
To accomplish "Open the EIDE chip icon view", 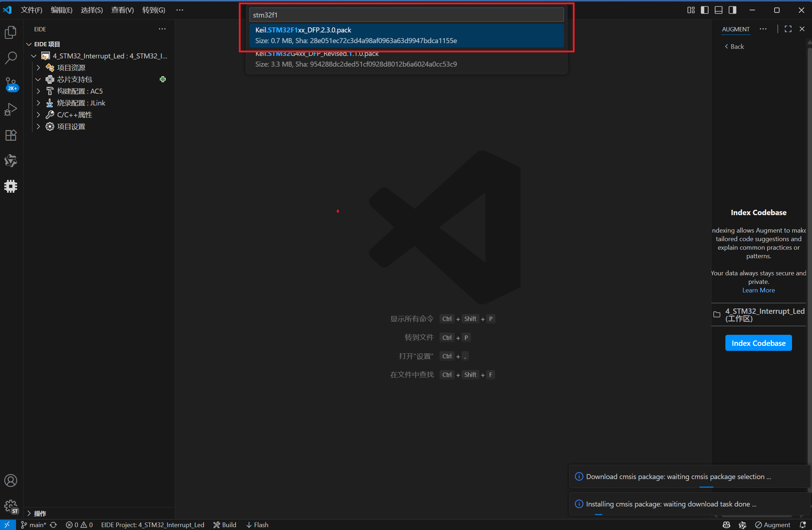I will (x=11, y=186).
